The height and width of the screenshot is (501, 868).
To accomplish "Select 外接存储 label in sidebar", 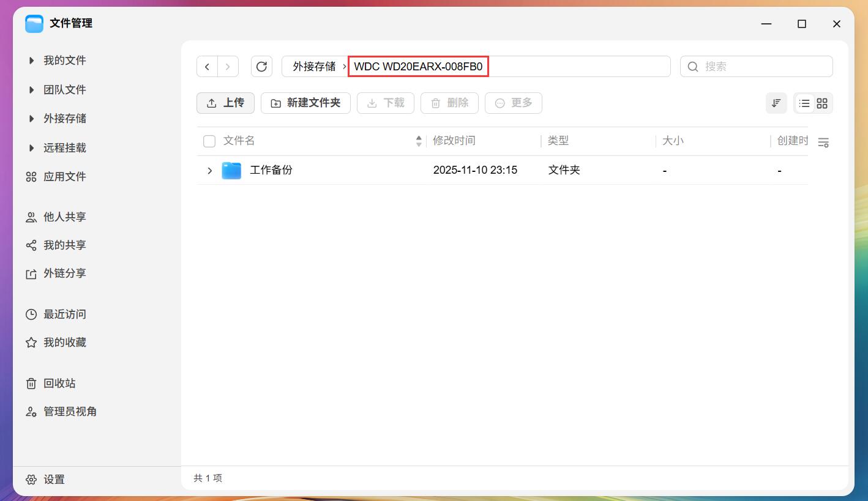I will click(x=65, y=119).
